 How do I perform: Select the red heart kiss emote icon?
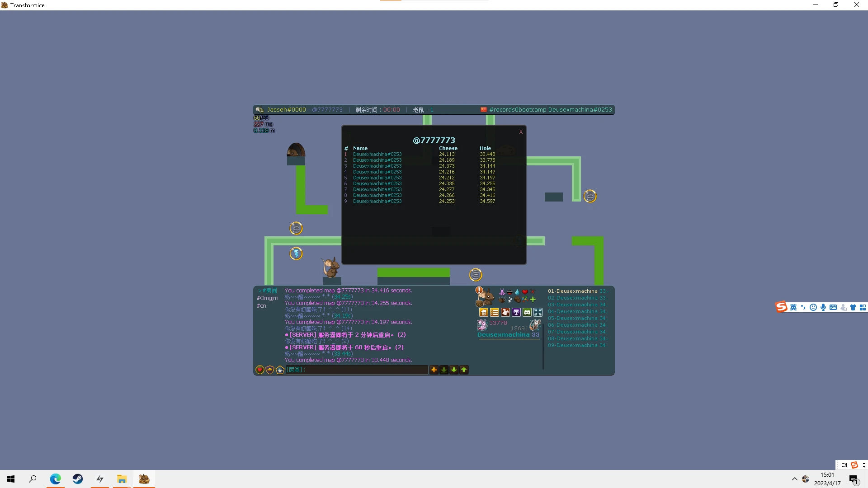pyautogui.click(x=525, y=292)
